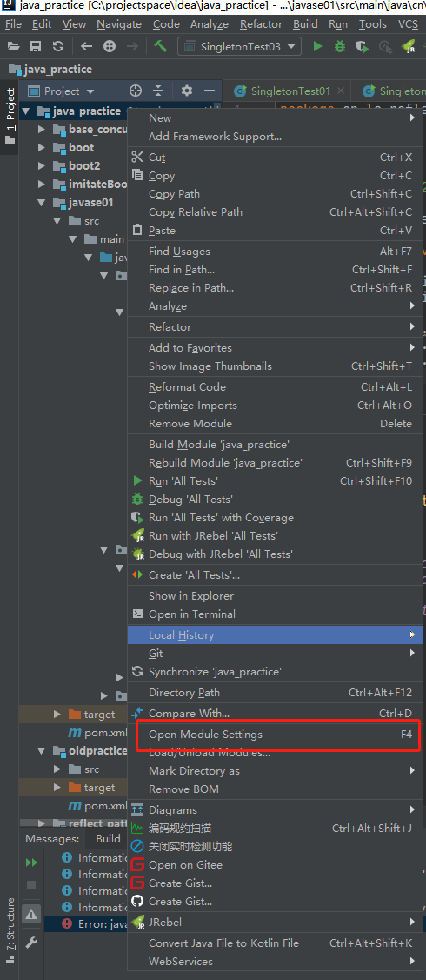
Task: Choose Open Module Settings
Action: [x=273, y=735]
